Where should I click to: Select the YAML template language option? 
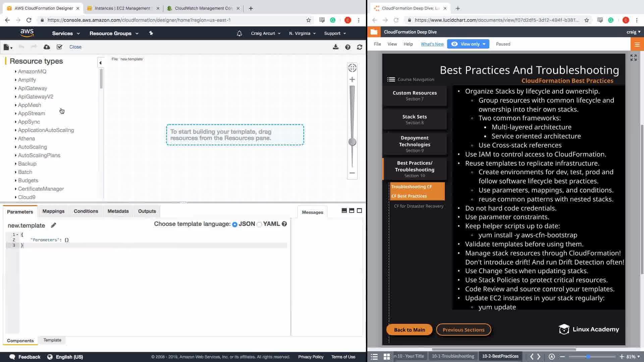pos(259,225)
